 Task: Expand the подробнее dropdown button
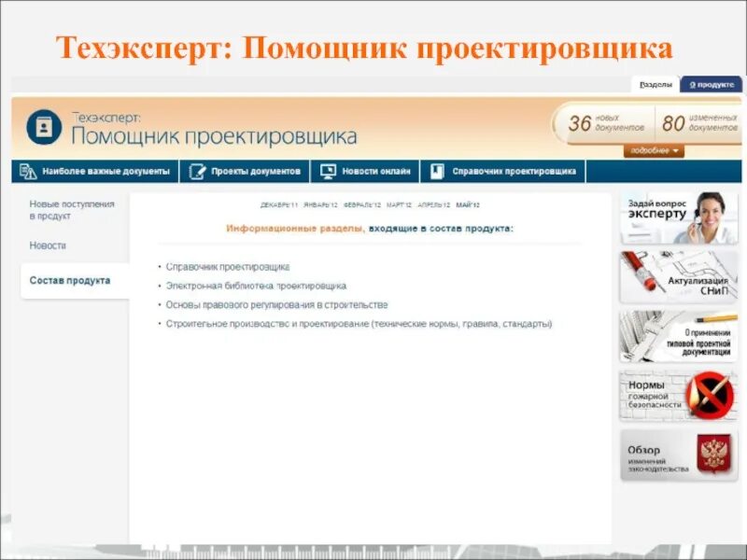(654, 151)
